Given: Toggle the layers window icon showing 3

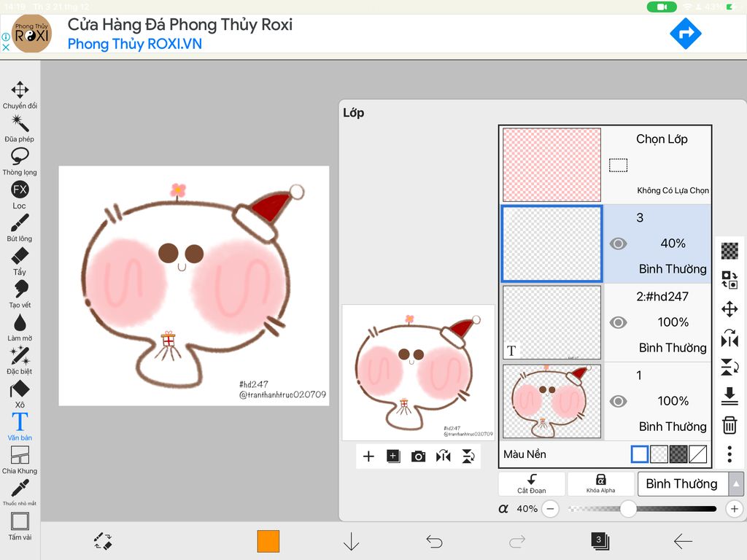Looking at the screenshot, I should point(600,541).
